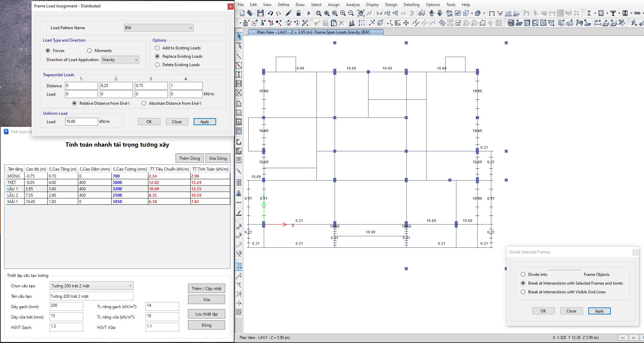Select the Moments radio button
Viewport: 644px width, 343px height.
point(90,51)
